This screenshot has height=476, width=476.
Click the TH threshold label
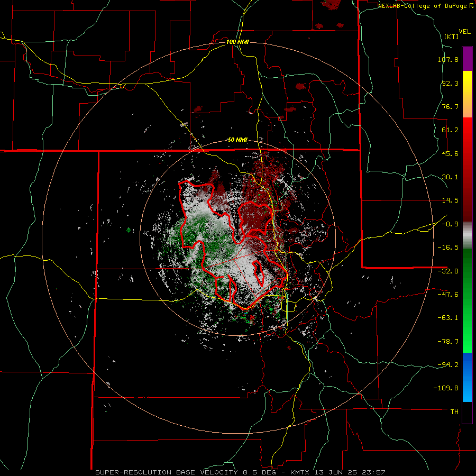coord(454,412)
